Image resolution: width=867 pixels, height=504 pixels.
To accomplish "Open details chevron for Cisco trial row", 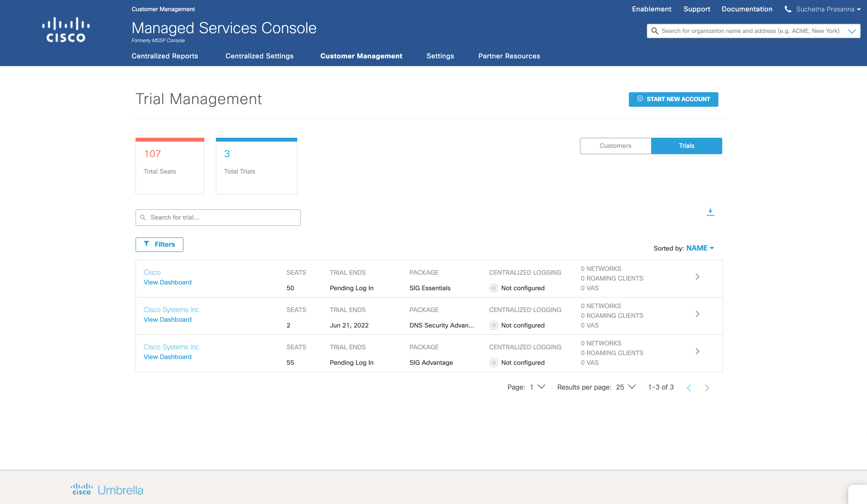I will pos(697,277).
